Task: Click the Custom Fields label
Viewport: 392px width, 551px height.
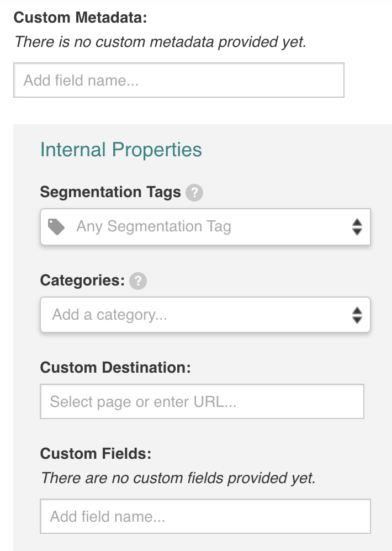Action: [x=96, y=454]
